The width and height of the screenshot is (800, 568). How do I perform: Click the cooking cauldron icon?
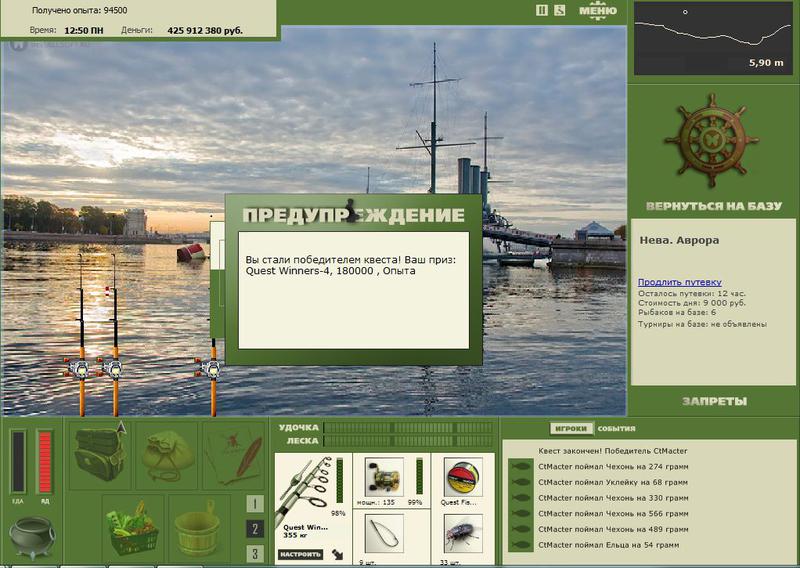[x=32, y=537]
